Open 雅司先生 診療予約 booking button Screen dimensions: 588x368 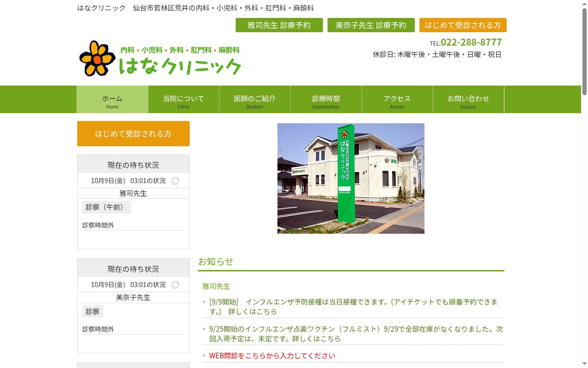pyautogui.click(x=279, y=25)
